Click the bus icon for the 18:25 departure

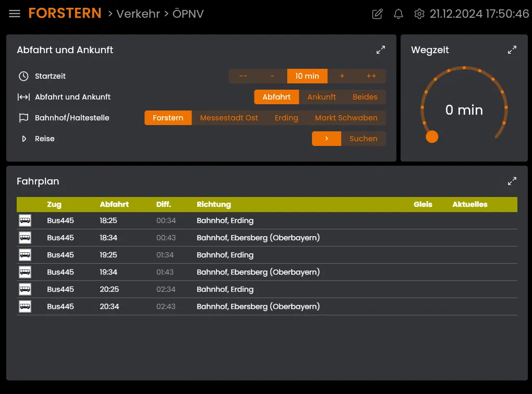(25, 220)
